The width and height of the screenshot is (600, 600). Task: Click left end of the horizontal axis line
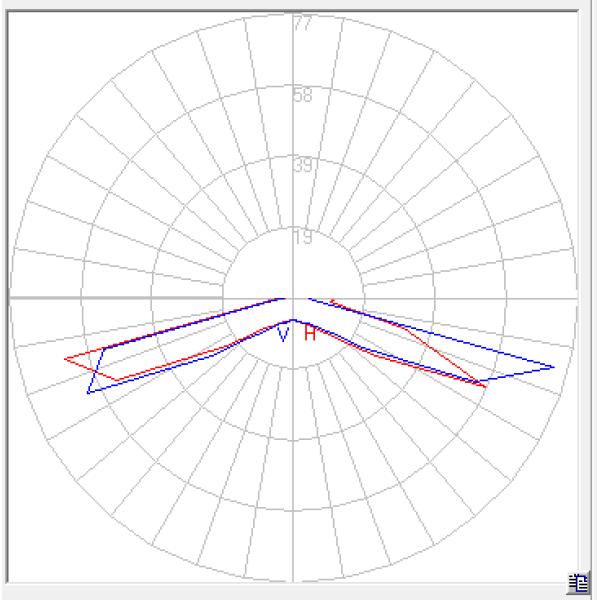10,298
